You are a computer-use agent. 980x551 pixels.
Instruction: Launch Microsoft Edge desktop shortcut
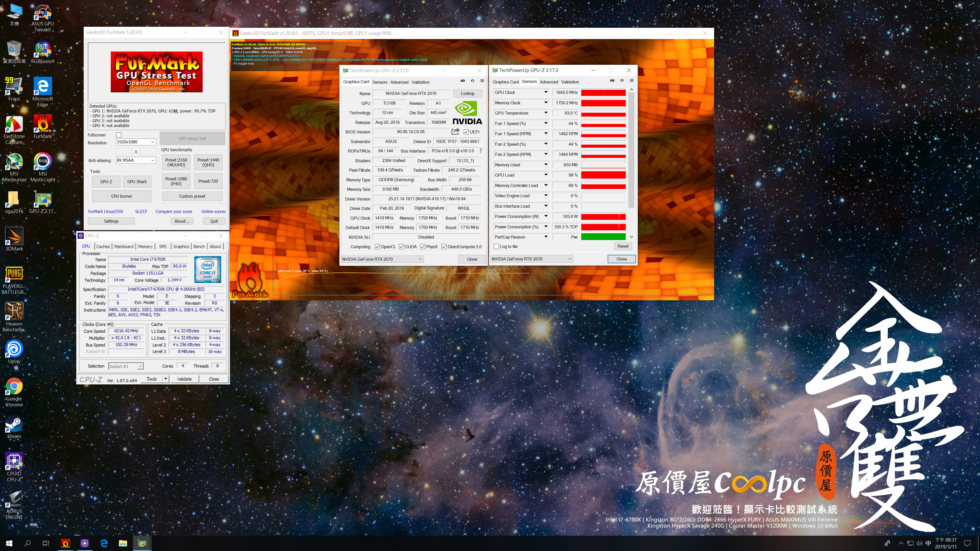pyautogui.click(x=43, y=92)
